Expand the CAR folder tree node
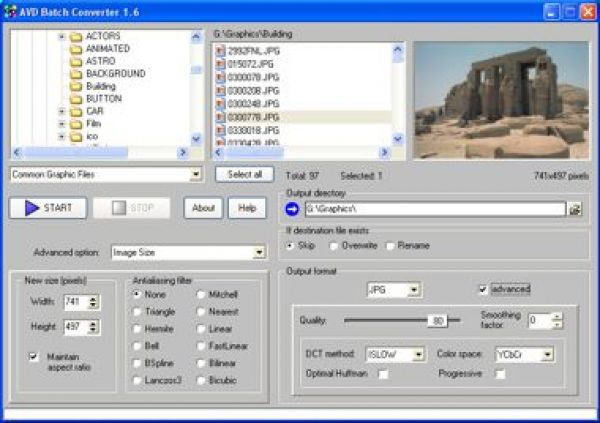 coord(62,112)
